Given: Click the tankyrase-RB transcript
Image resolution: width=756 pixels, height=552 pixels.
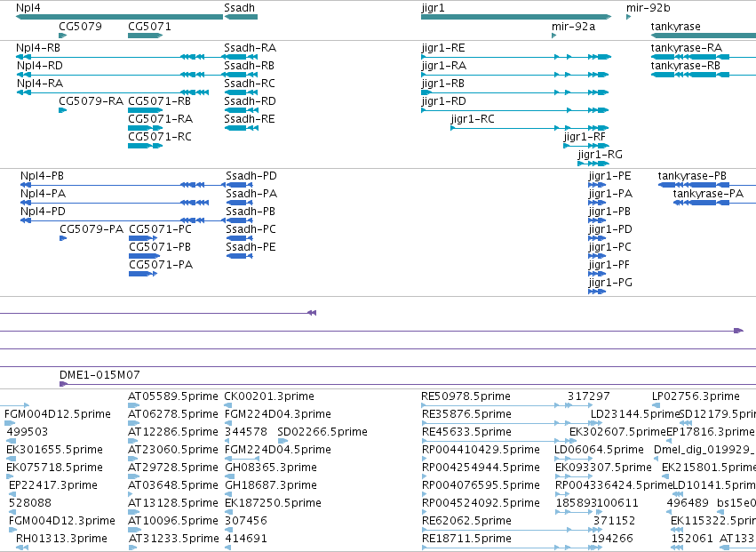Looking at the screenshot, I should pyautogui.click(x=704, y=75).
